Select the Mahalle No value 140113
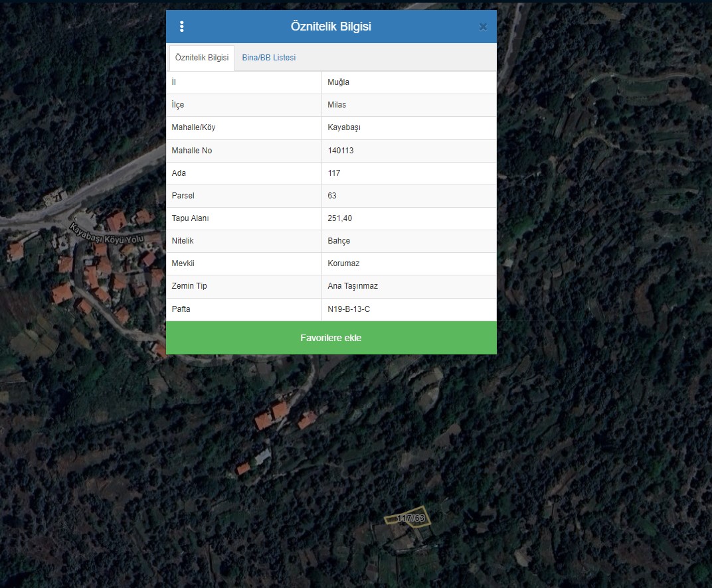712x588 pixels. pos(341,151)
